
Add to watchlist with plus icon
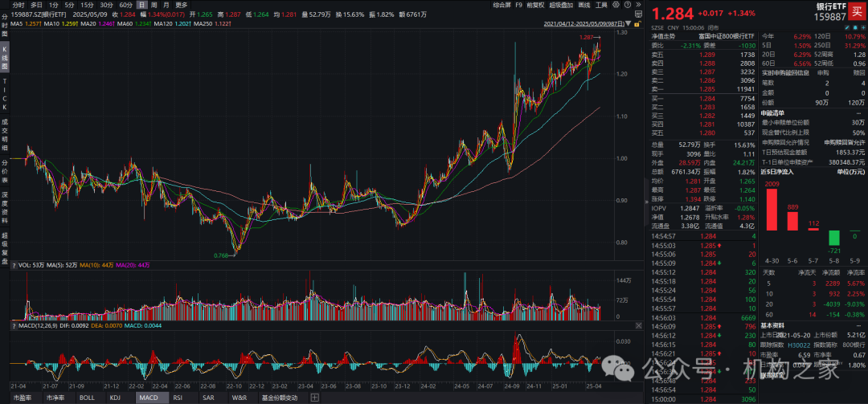click(863, 27)
